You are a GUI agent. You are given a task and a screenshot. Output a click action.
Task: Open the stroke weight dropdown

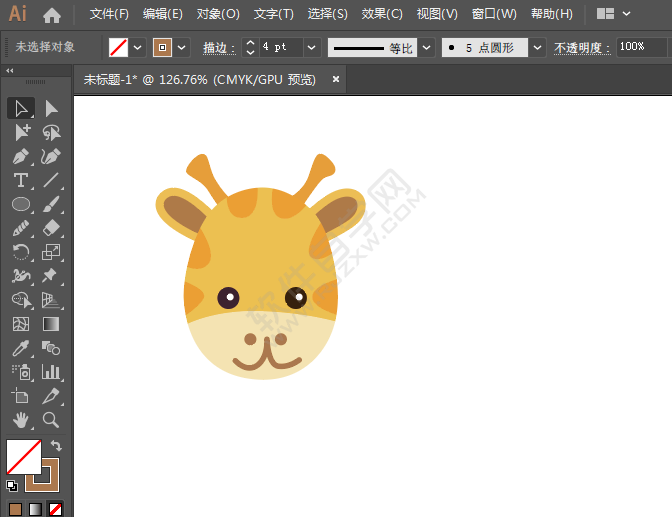[311, 47]
